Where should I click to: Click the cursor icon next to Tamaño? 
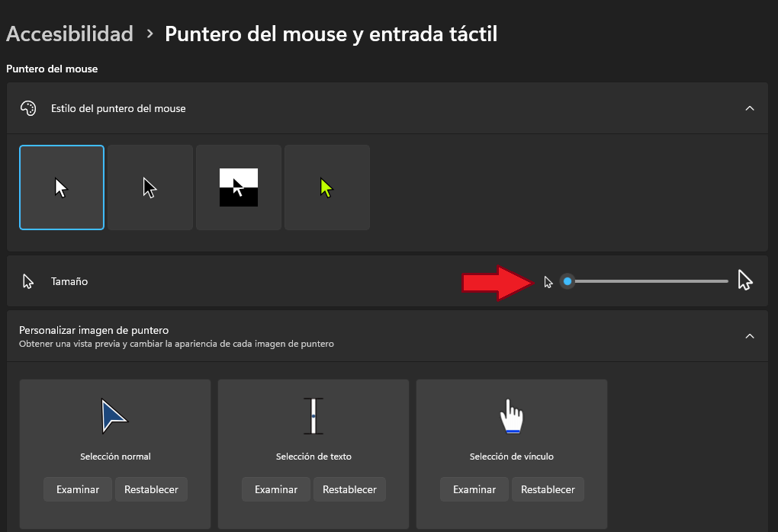pos(28,281)
